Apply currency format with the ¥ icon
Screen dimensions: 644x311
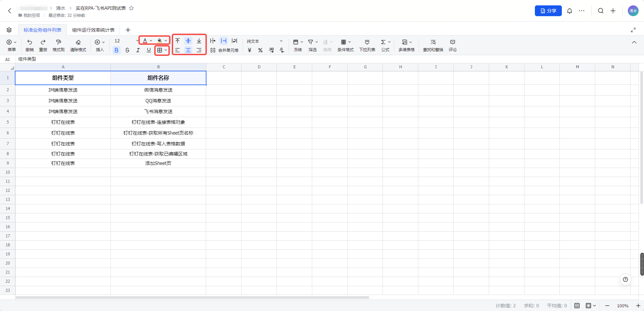coord(250,50)
